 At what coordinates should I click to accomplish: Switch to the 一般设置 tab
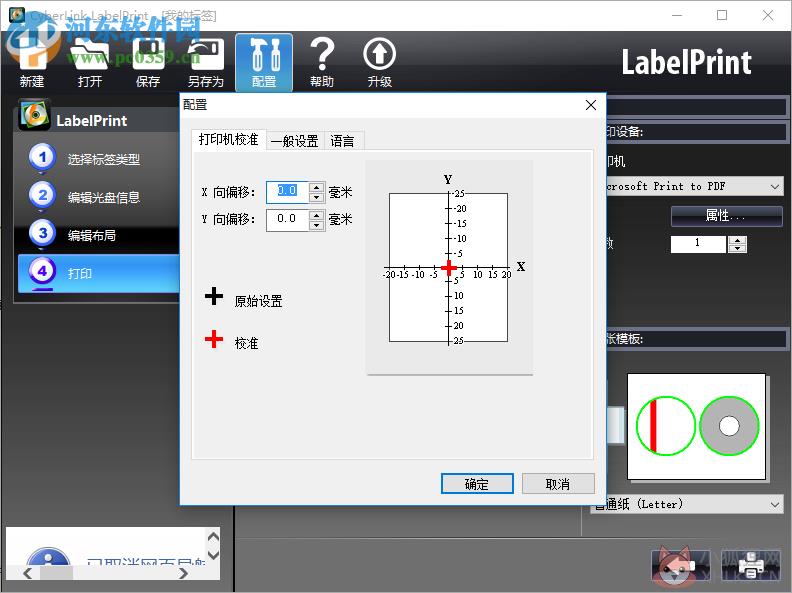coord(295,141)
